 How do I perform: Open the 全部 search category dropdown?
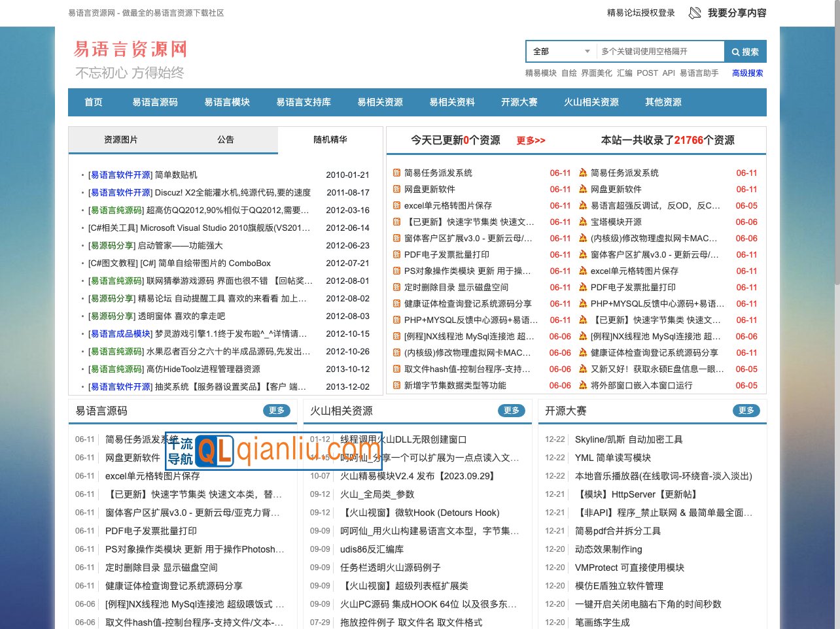[560, 51]
